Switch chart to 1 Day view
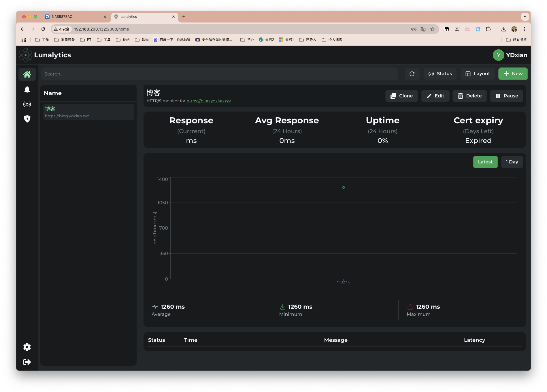The image size is (547, 392). tap(512, 162)
